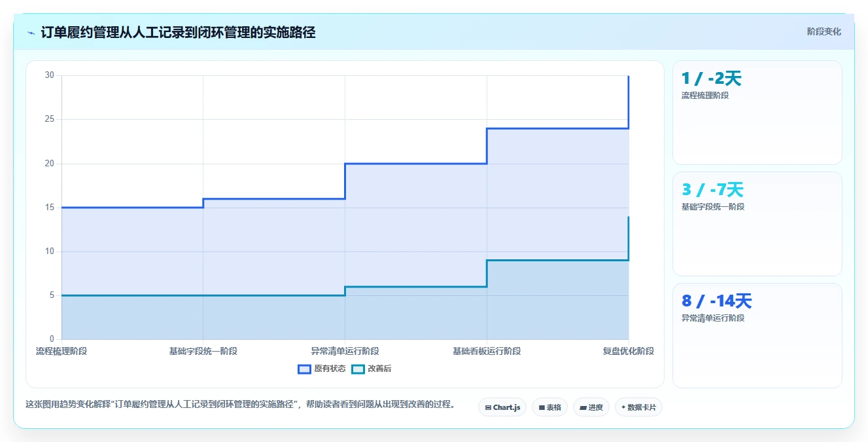The width and height of the screenshot is (868, 442).
Task: Toggle the 改善后 legend color box
Action: pos(358,369)
